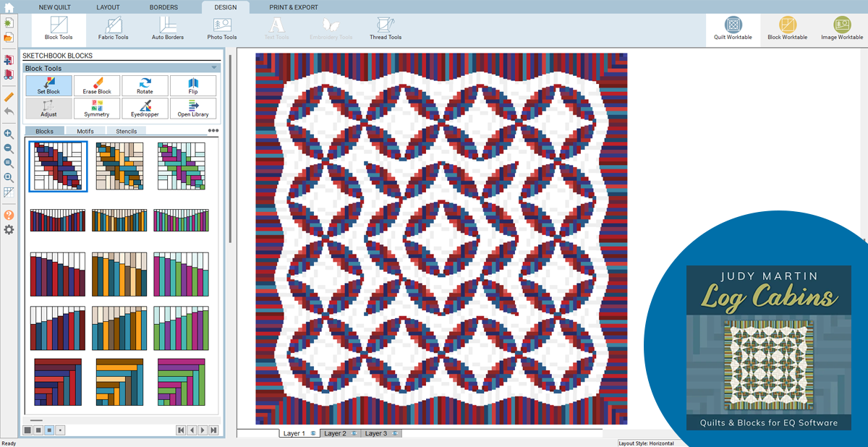Toggle Layer 1 visibility eye icon
The width and height of the screenshot is (868, 447).
(x=313, y=433)
